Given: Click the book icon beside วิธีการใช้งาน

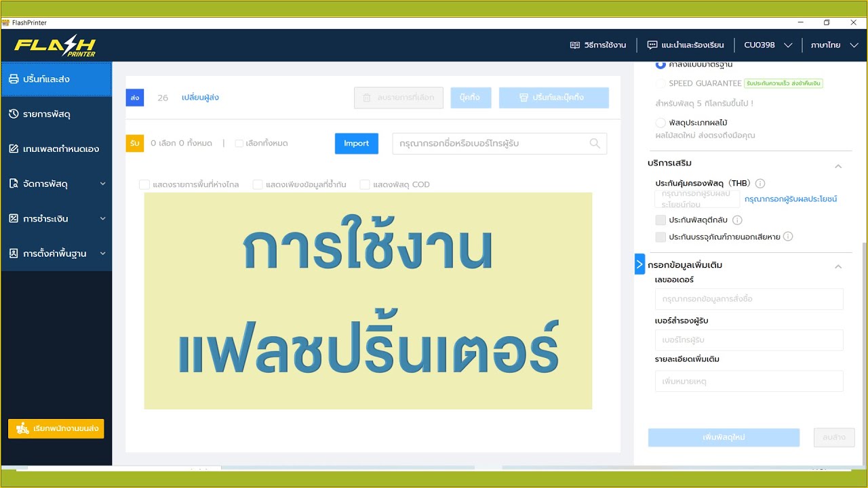Looking at the screenshot, I should pyautogui.click(x=575, y=45).
